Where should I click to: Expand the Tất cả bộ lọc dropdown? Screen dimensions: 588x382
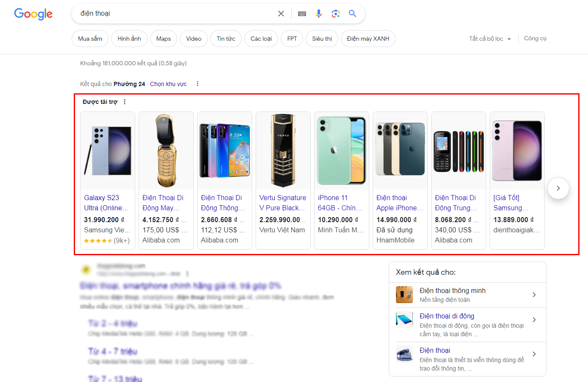pyautogui.click(x=490, y=39)
